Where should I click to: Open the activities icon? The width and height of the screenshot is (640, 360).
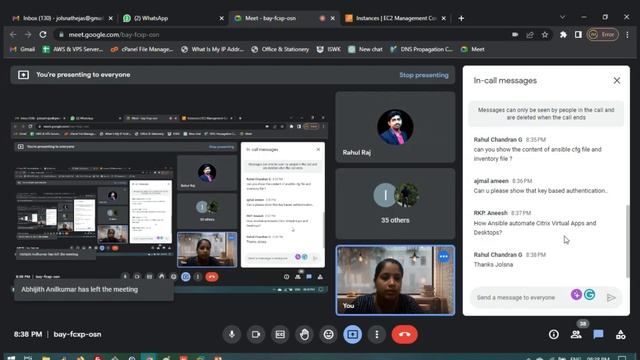(620, 335)
